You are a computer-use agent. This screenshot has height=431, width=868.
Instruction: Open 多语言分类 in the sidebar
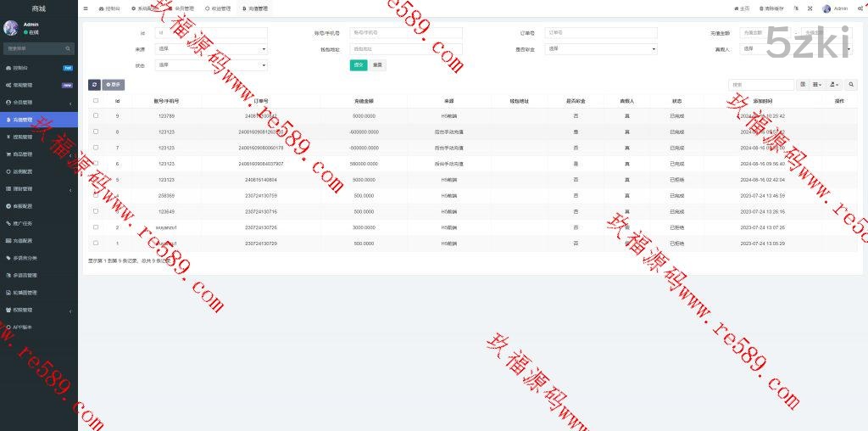pos(39,258)
